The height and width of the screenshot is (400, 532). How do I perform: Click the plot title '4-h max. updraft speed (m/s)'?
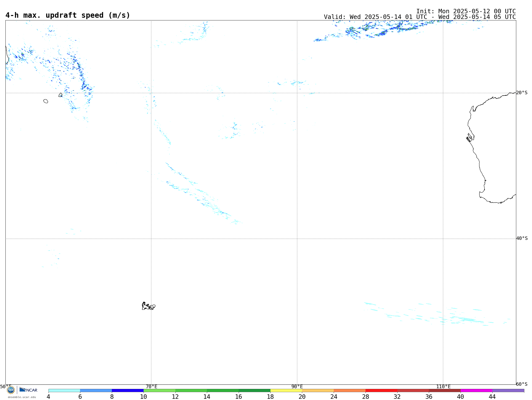tap(68, 15)
